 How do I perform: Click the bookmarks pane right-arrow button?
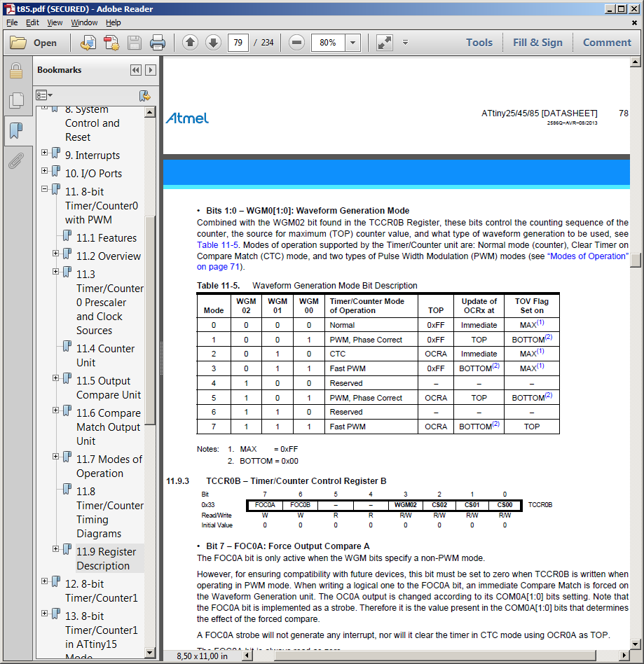click(151, 70)
